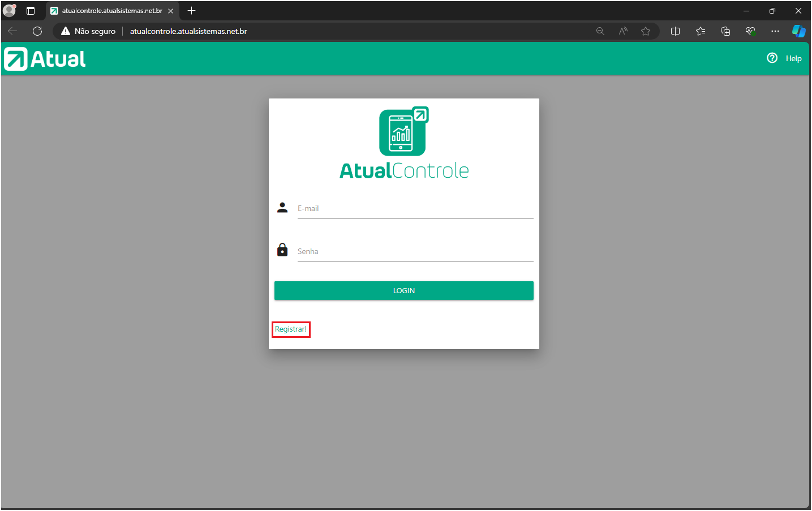Click the Registrar! link
The height and width of the screenshot is (511, 812).
point(291,329)
